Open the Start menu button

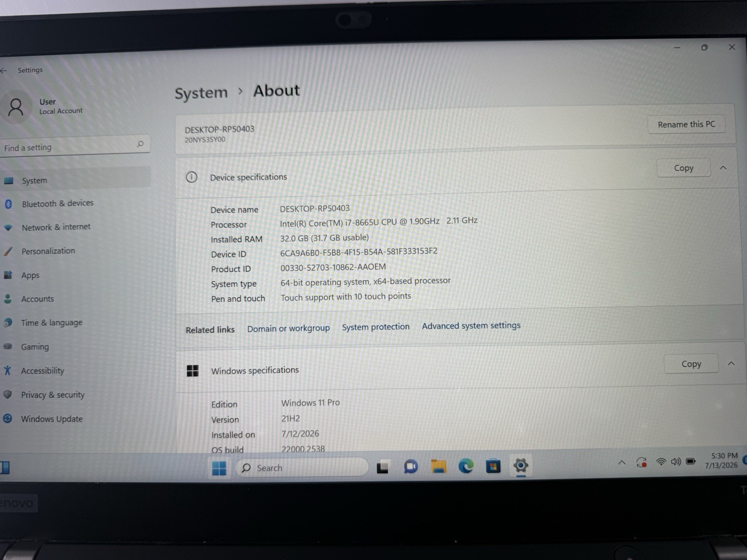[x=219, y=468]
